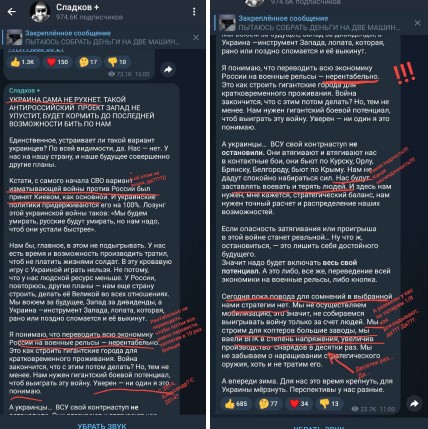This screenshot has width=428, height=429.
Task: Dismiss the right pinned message bar
Action: pyautogui.click(x=417, y=23)
